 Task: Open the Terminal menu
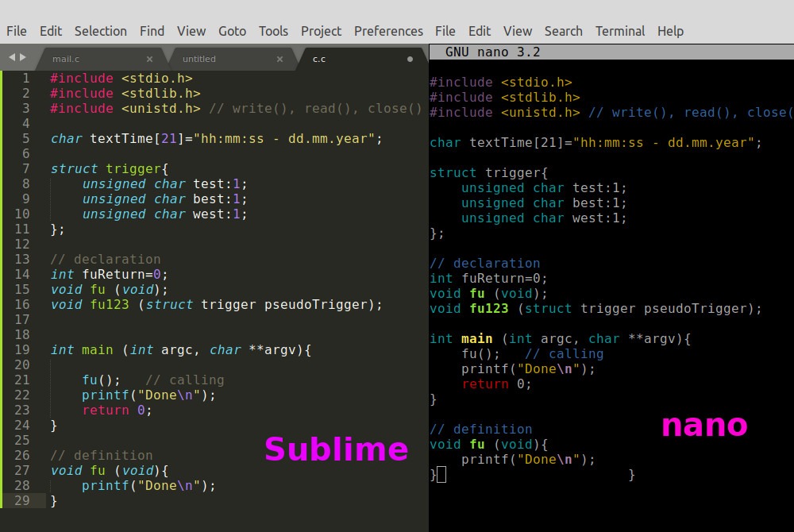620,32
